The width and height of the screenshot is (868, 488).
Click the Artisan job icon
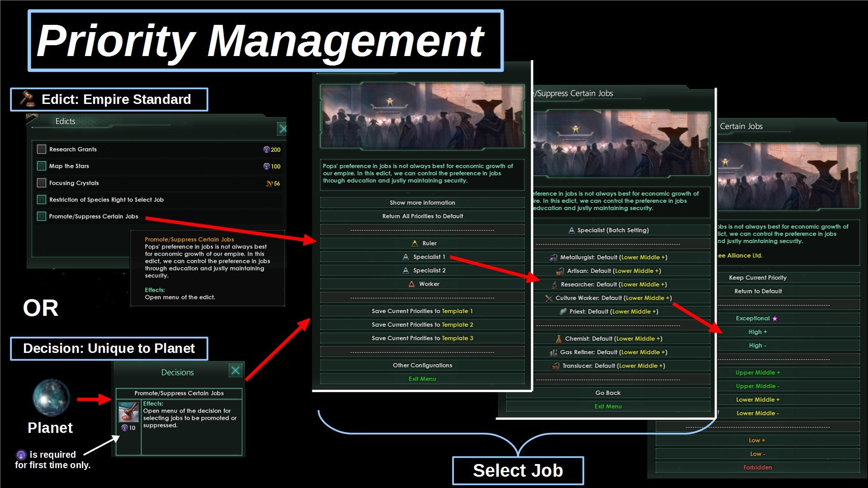click(x=560, y=271)
